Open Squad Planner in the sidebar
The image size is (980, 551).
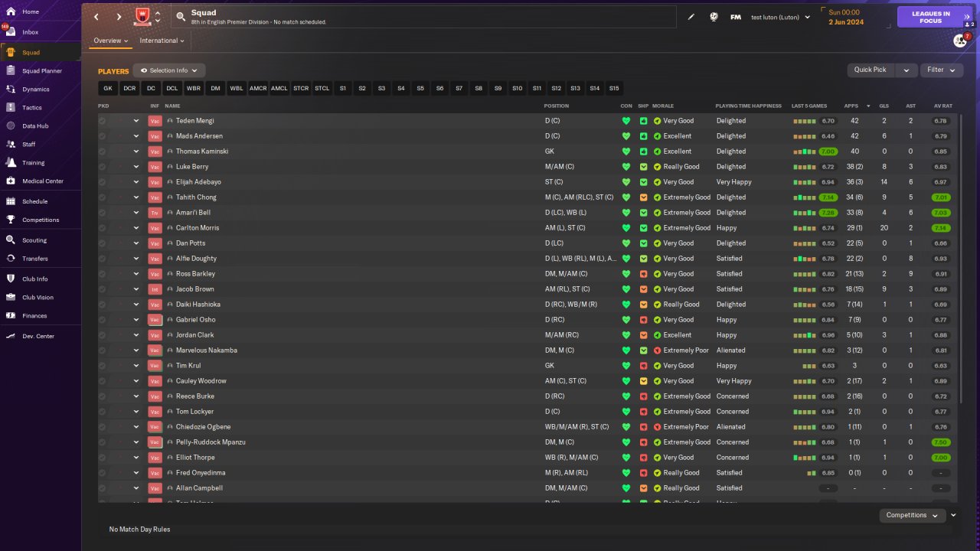(41, 71)
